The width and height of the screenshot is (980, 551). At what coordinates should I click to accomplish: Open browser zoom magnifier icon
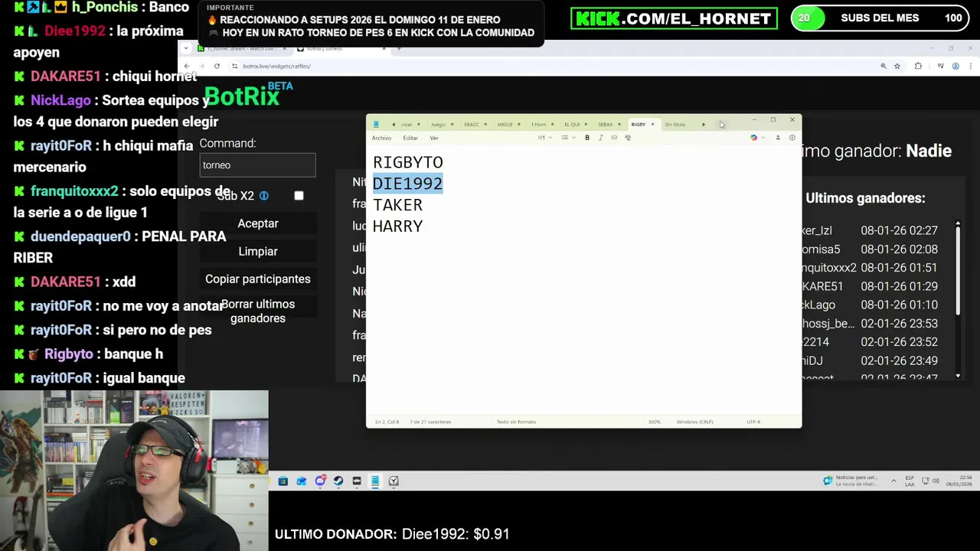click(x=884, y=66)
